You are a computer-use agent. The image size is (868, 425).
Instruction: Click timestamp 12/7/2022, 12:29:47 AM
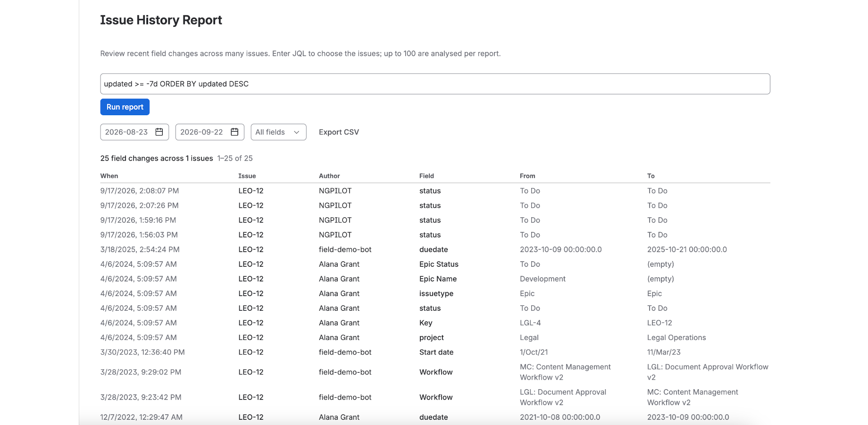point(142,417)
